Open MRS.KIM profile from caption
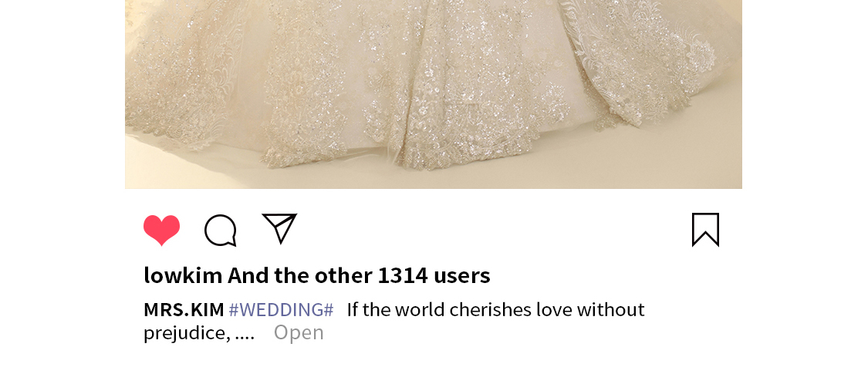This screenshot has width=868, height=374. (x=184, y=310)
